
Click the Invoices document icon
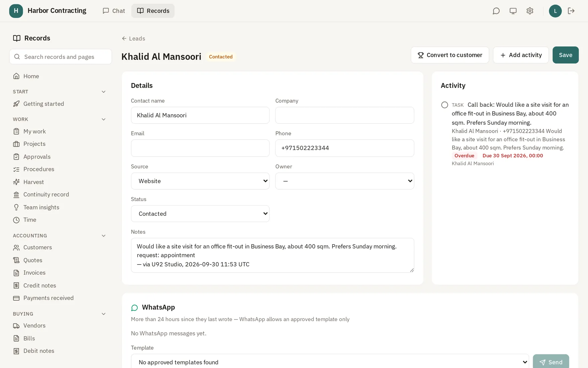click(16, 273)
